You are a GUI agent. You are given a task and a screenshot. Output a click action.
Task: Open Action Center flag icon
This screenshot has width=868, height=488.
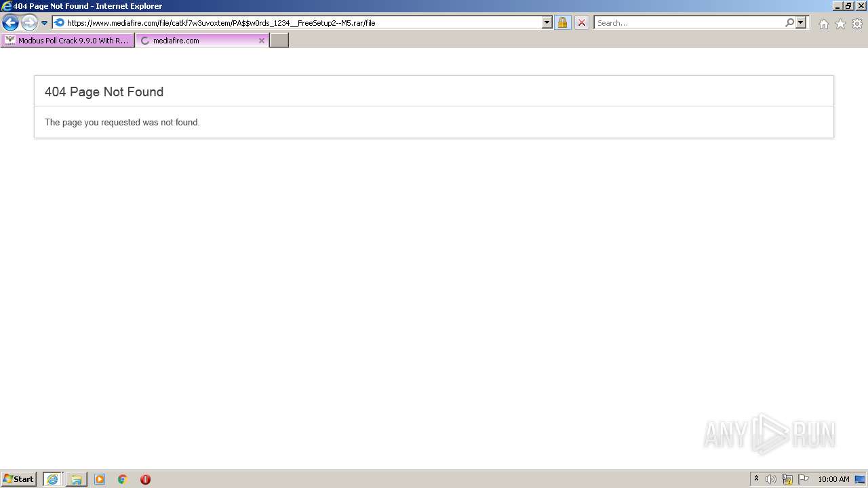pos(804,479)
